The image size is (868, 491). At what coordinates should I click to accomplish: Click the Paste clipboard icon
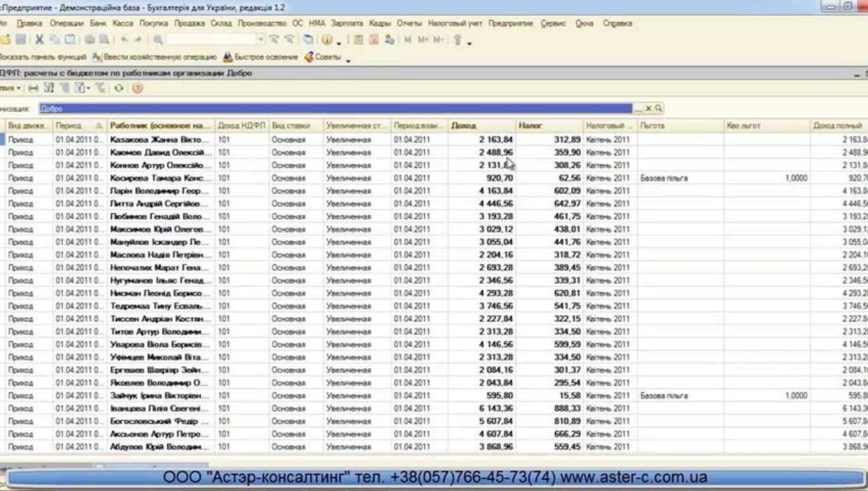tap(70, 40)
